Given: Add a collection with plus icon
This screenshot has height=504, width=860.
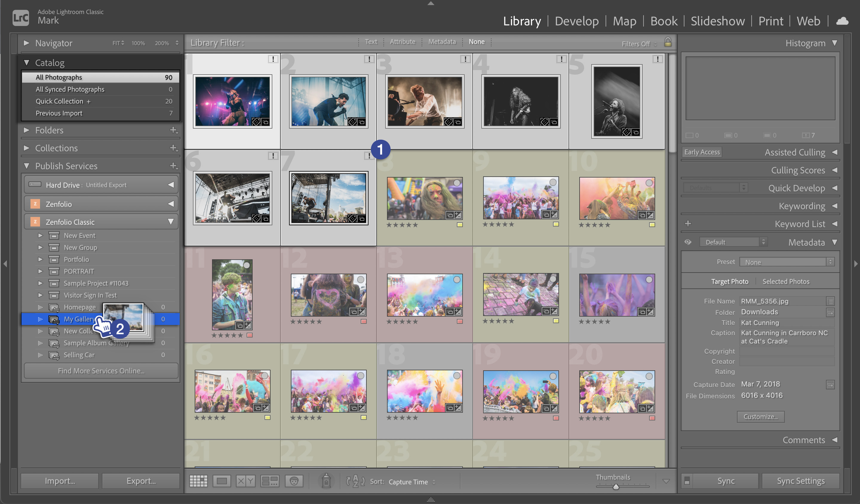Looking at the screenshot, I should (x=174, y=148).
